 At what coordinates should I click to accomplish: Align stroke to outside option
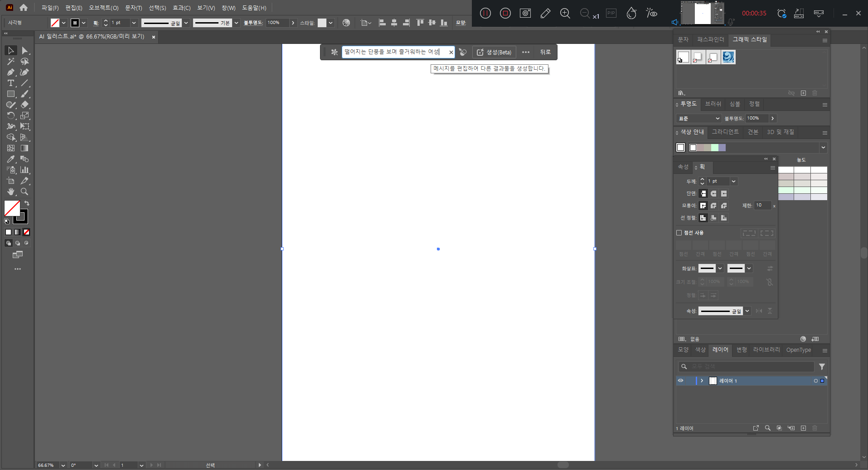724,218
